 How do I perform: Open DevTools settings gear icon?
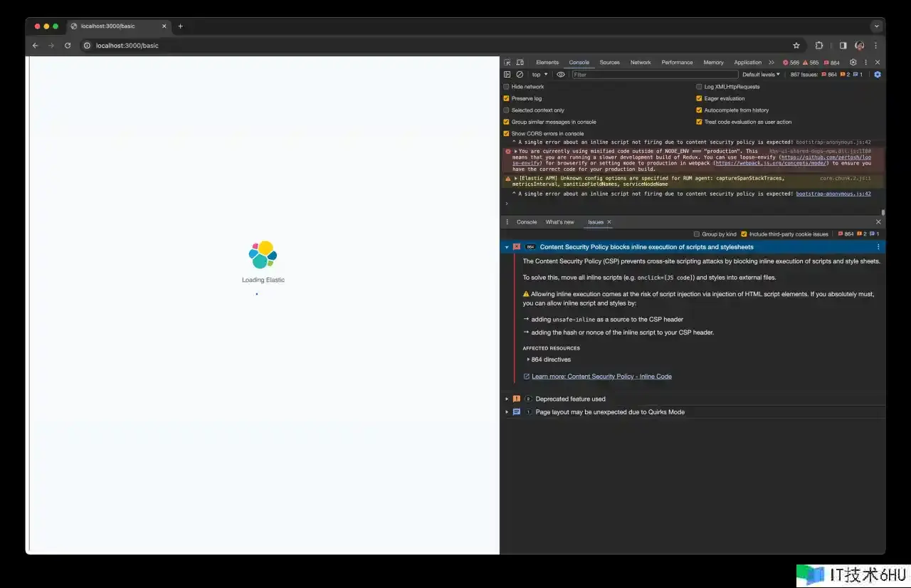pyautogui.click(x=853, y=63)
